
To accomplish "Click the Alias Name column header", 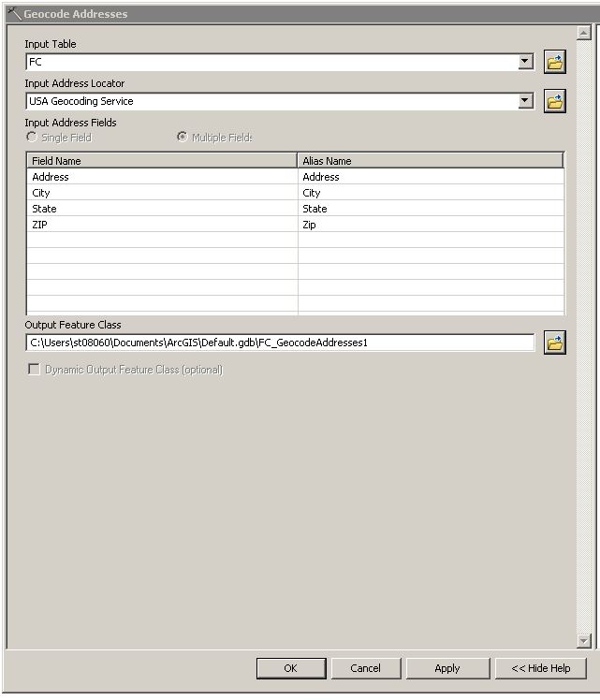I will (x=431, y=161).
